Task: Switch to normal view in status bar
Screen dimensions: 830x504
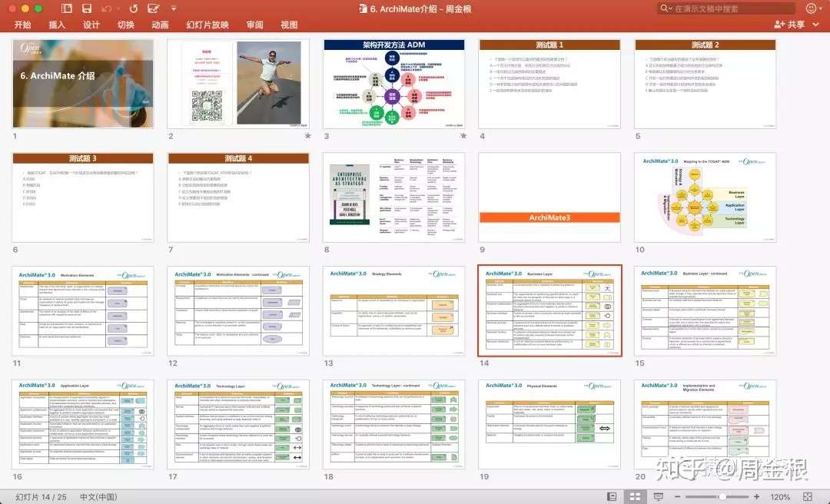Action: point(612,496)
